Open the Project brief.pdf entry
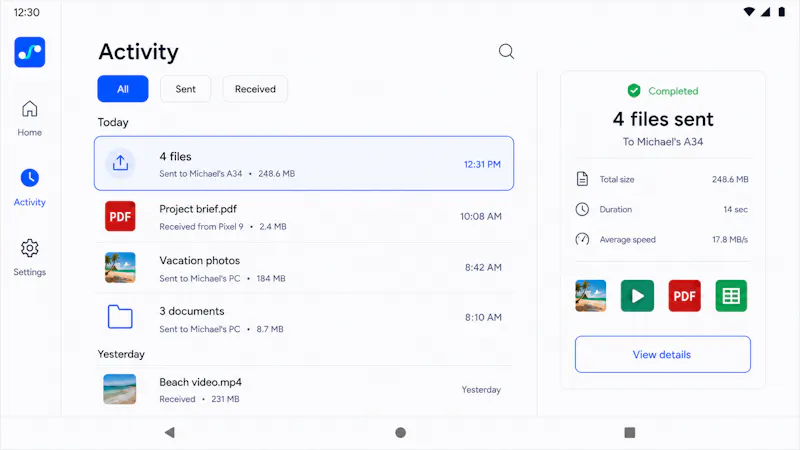This screenshot has width=800, height=450. coord(304,216)
